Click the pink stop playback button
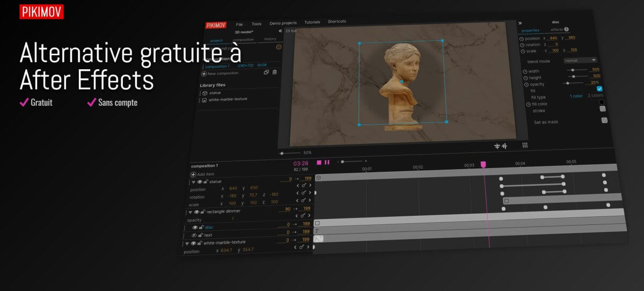 [x=319, y=162]
